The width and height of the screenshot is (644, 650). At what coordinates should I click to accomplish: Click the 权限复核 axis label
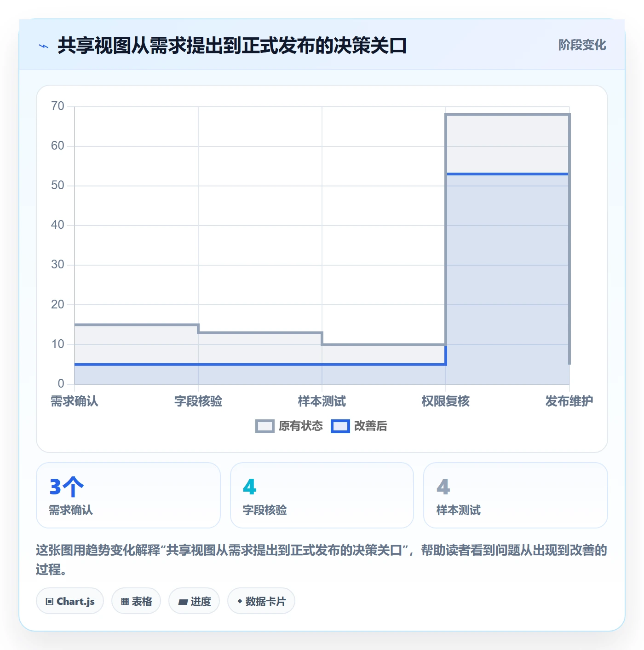(446, 401)
